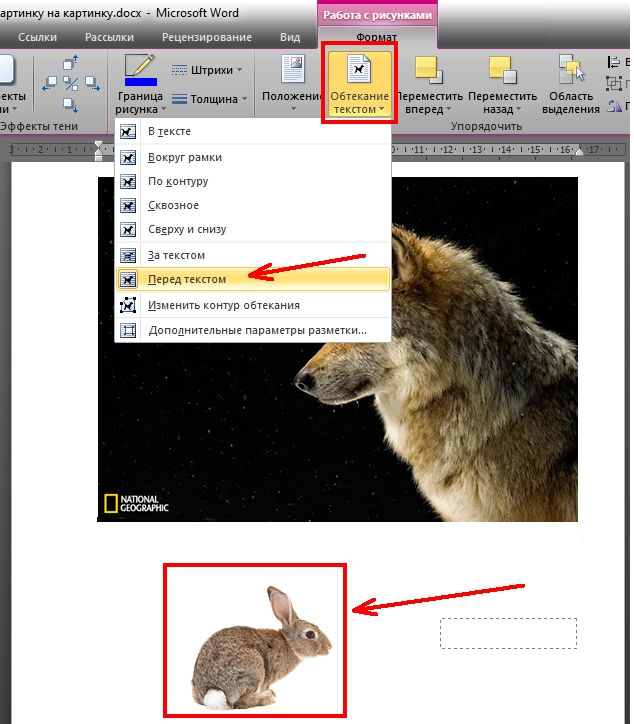Image resolution: width=634 pixels, height=724 pixels.
Task: Open the Вид ribbon tab
Action: 290,37
